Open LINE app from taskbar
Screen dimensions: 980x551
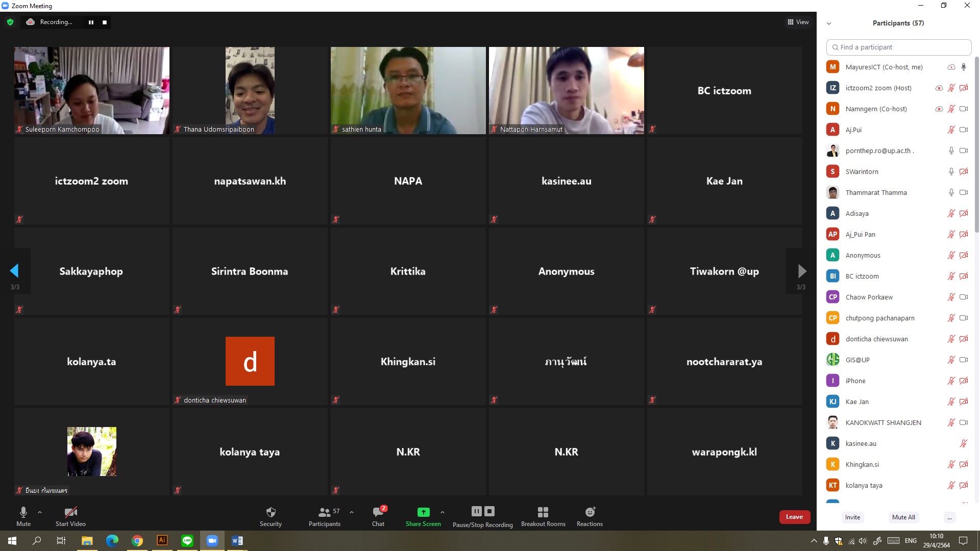tap(187, 541)
